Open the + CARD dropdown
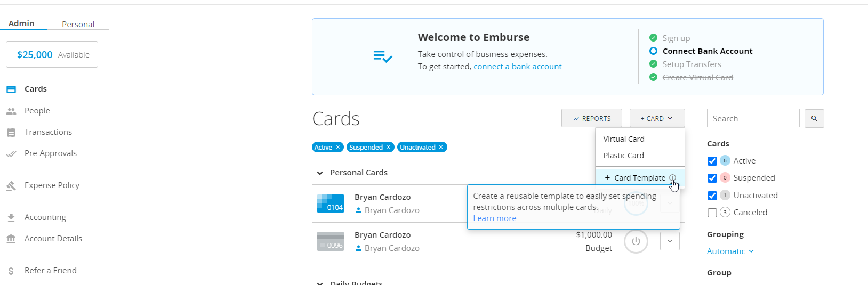Viewport: 868px width, 285px height. [x=657, y=118]
